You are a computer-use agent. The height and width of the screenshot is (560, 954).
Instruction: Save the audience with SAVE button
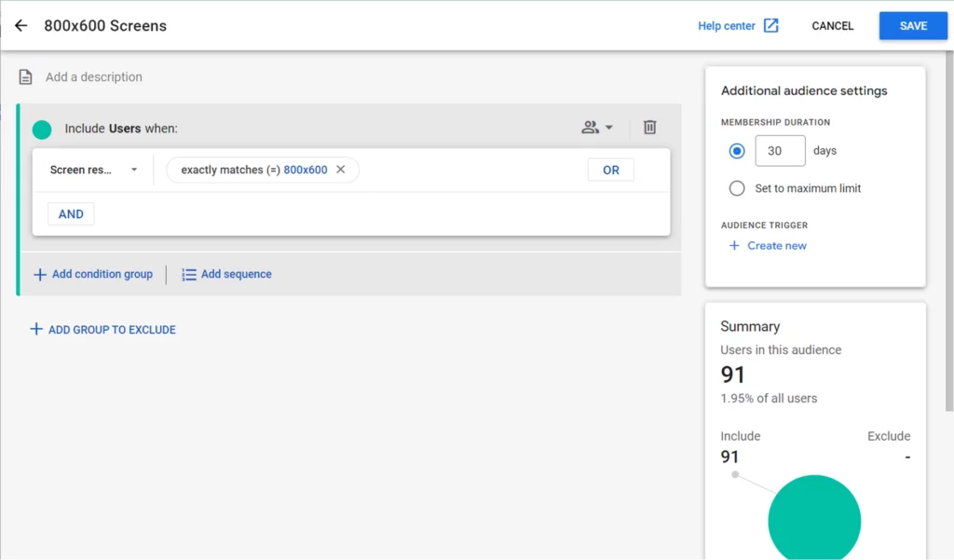click(x=912, y=26)
